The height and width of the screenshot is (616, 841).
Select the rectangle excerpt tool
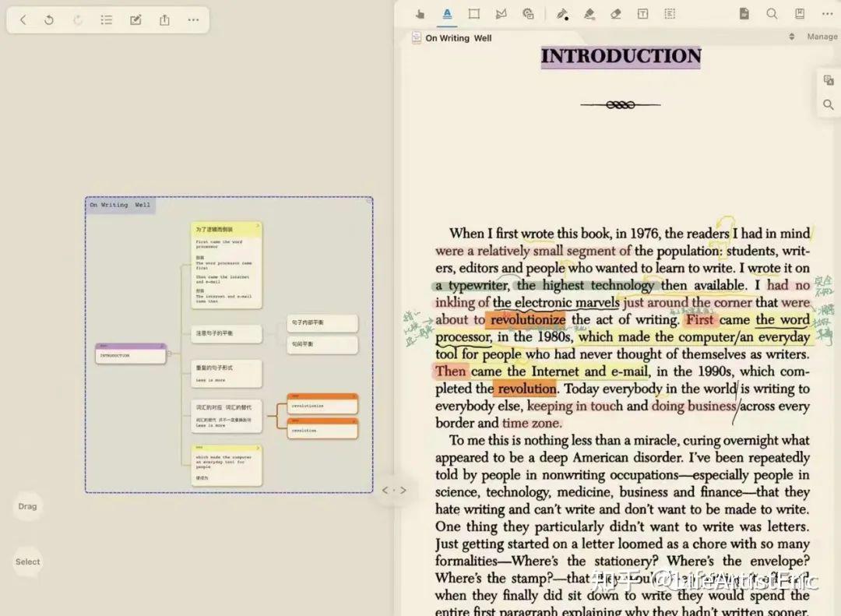pos(474,14)
